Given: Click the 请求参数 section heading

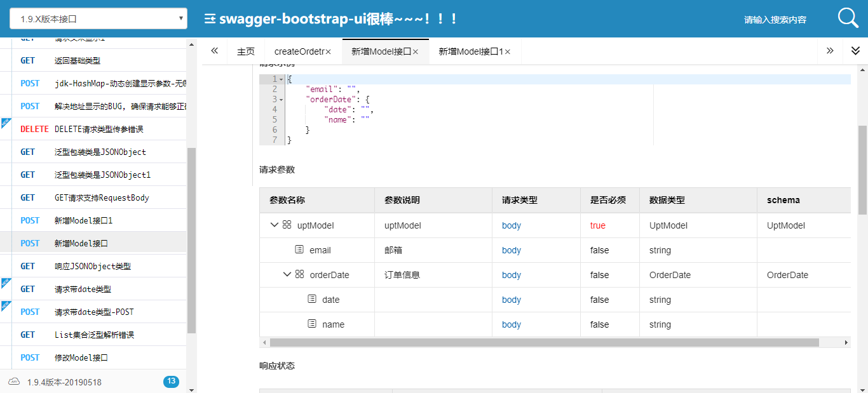Looking at the screenshot, I should 277,170.
